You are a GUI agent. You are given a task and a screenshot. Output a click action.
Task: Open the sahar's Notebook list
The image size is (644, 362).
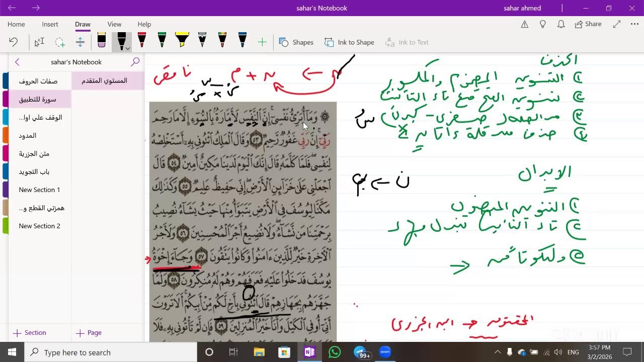[76, 62]
